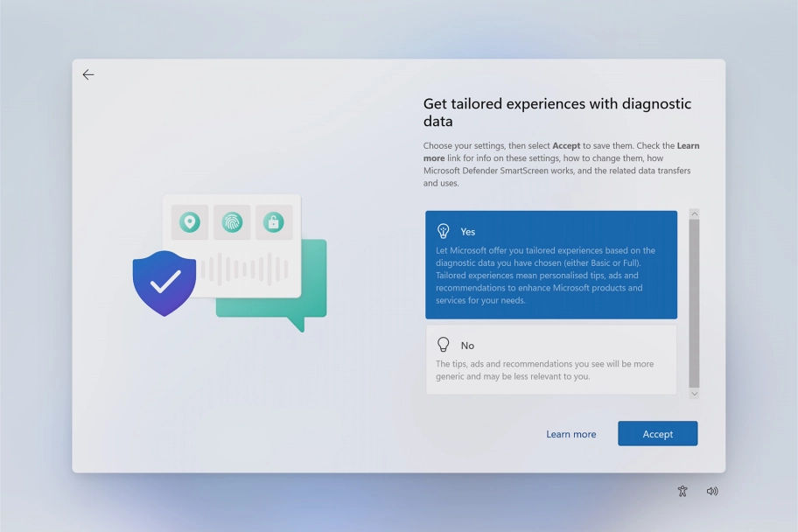Screen dimensions: 798x532
Task: Click the 'Get tailored experiences' heading
Action: pyautogui.click(x=556, y=112)
